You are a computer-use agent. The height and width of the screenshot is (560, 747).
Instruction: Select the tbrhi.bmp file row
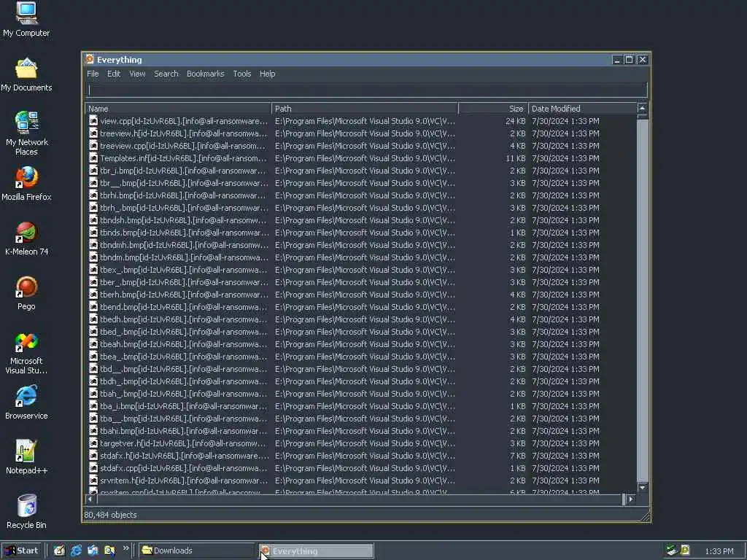click(x=361, y=195)
